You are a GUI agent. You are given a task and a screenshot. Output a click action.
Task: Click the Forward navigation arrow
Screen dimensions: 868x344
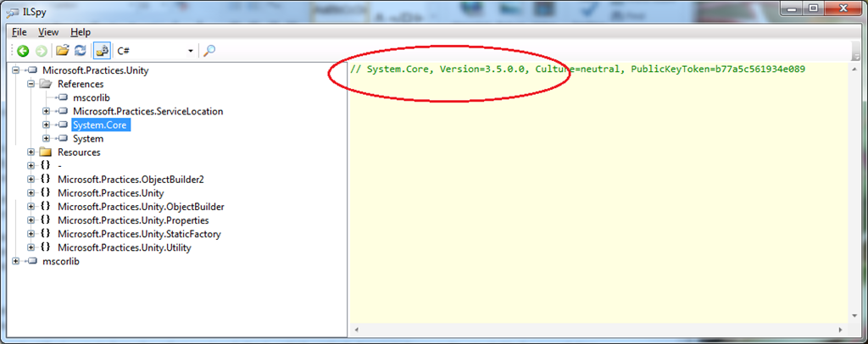point(40,51)
